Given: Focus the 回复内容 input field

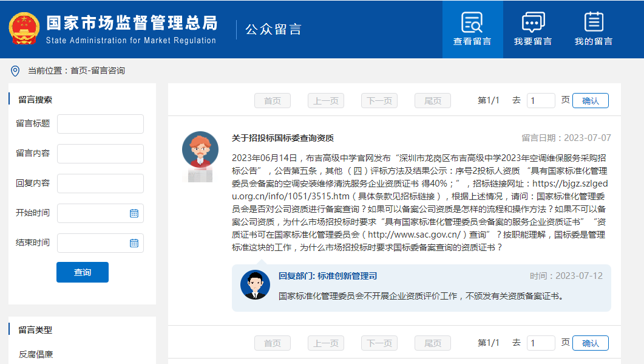Looking at the screenshot, I should 101,184.
